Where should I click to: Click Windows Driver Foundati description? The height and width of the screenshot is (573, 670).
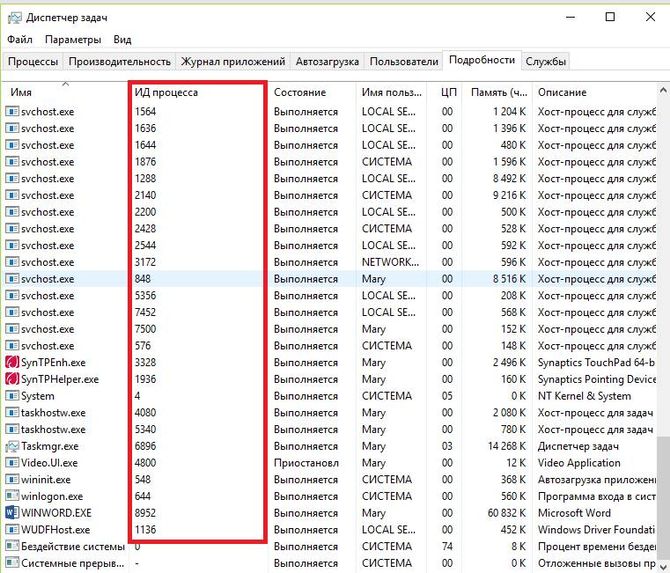(596, 529)
